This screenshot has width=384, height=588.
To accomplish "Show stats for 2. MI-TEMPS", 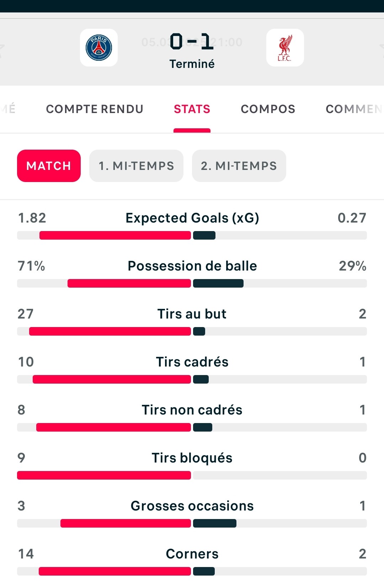I will 239,166.
